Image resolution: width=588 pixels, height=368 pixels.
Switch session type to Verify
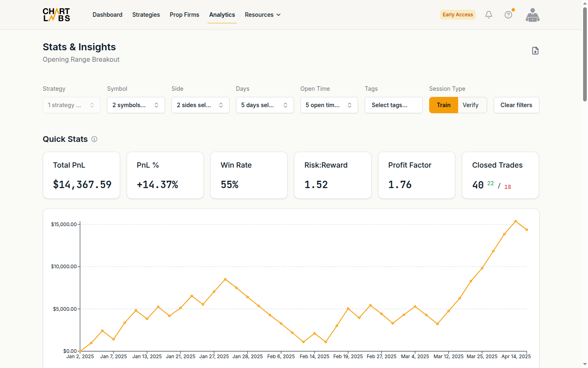470,105
